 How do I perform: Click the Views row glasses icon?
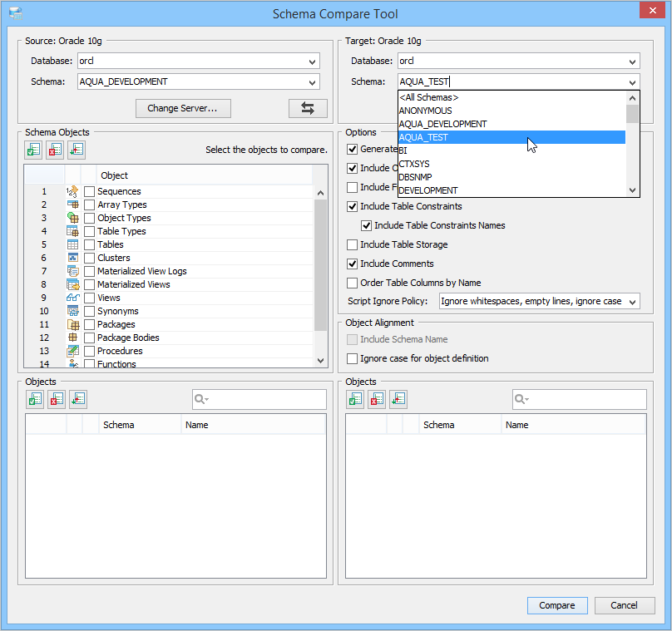[73, 298]
